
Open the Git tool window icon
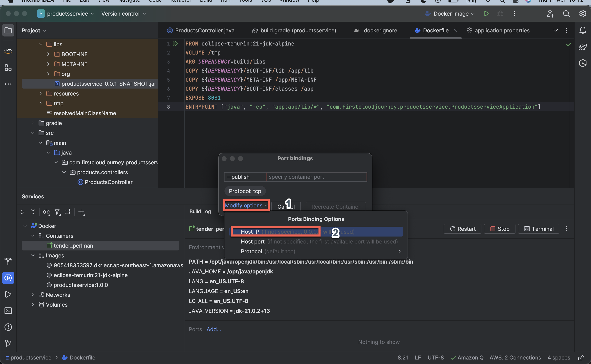tap(8, 343)
